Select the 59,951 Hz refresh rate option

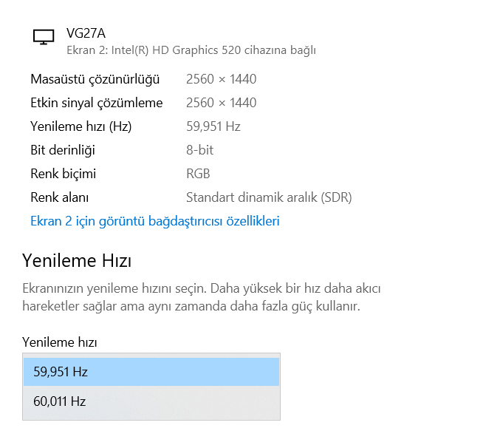tap(151, 372)
